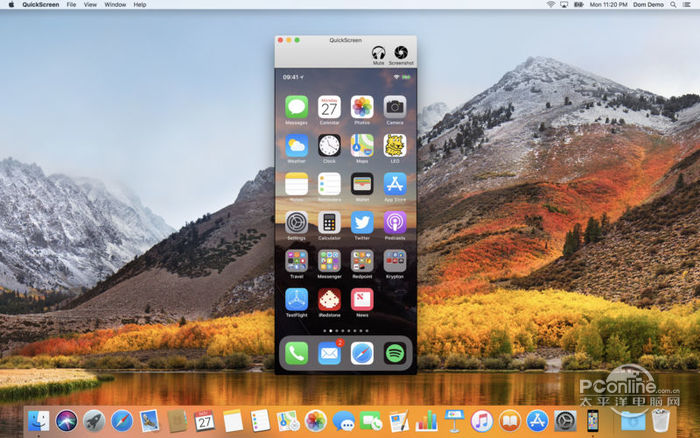Tap the Phone icon in iPhone dock

pos(296,354)
